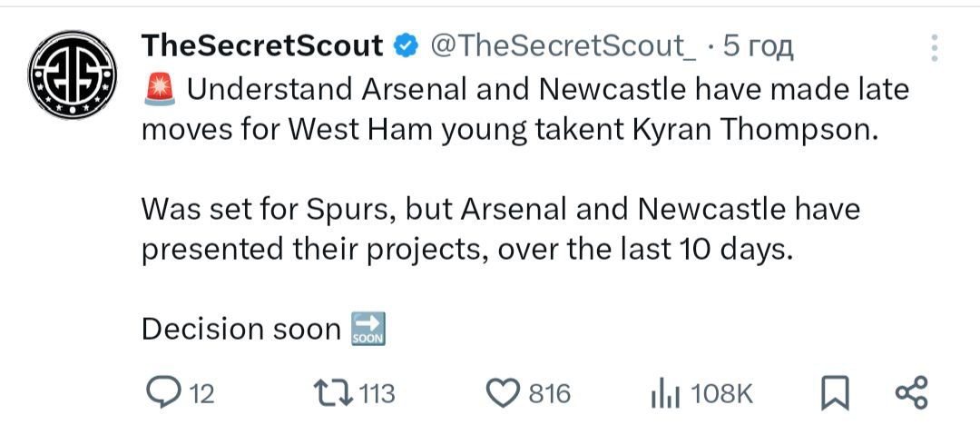980x425 pixels.
Task: Click the blue verified badge
Action: click(x=405, y=45)
